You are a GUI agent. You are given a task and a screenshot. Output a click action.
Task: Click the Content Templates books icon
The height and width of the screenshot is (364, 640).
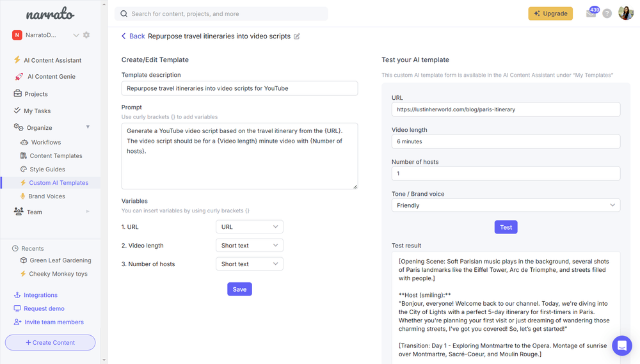pyautogui.click(x=23, y=155)
